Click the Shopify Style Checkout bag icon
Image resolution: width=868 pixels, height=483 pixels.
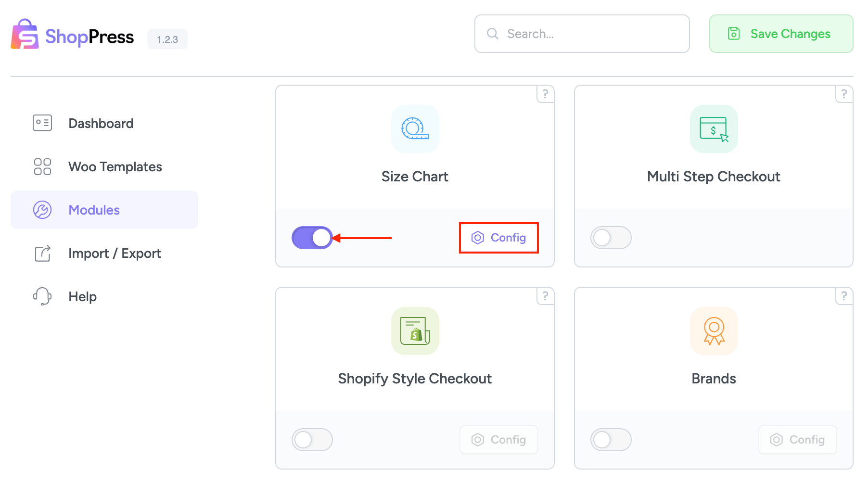[415, 331]
